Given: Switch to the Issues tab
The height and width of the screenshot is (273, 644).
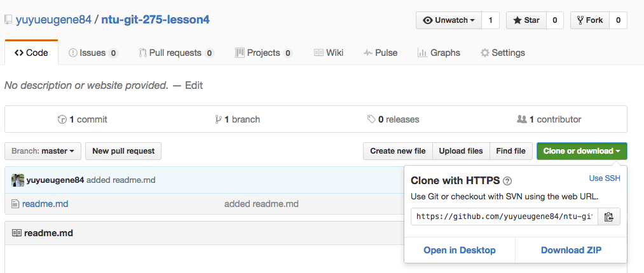Looking at the screenshot, I should pos(93,53).
